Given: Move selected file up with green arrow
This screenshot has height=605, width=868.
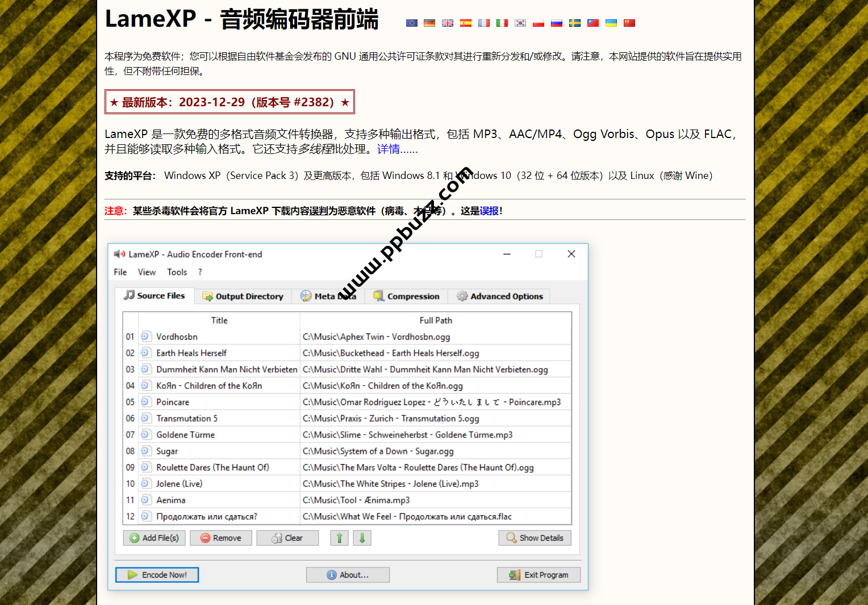Looking at the screenshot, I should pos(340,538).
